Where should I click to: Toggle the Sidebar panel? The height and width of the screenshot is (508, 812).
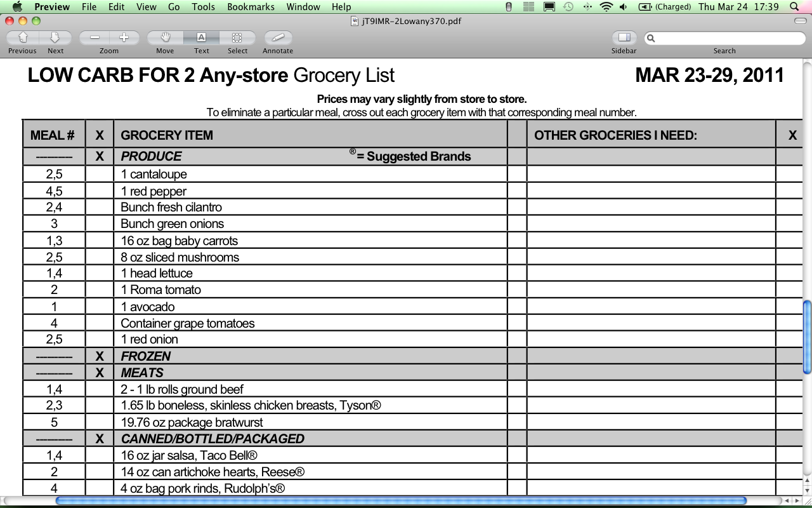point(624,39)
